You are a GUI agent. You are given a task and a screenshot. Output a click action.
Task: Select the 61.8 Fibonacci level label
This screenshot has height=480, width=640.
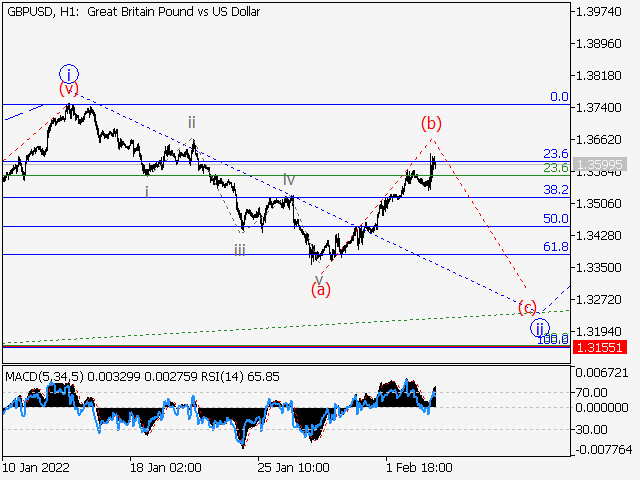point(556,247)
